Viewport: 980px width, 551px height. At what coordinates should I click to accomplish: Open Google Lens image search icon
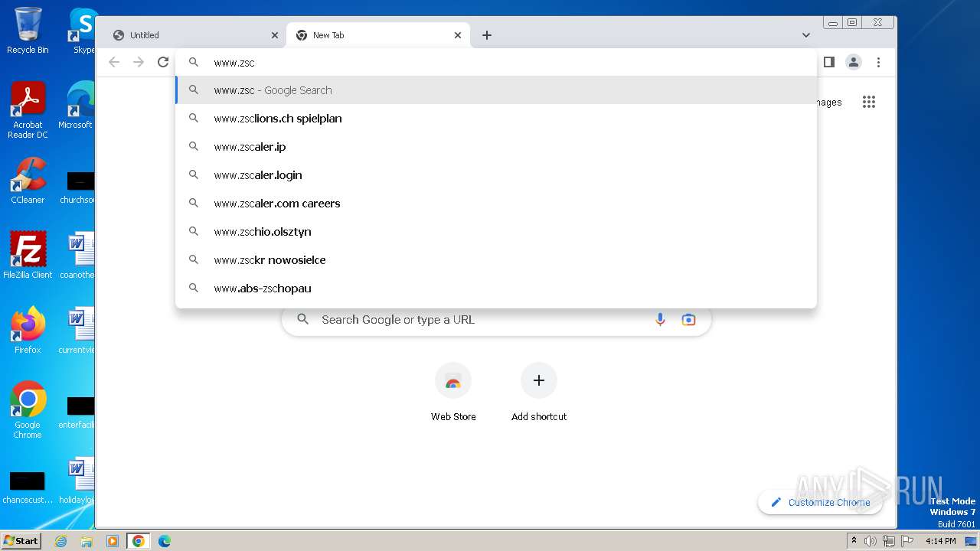coord(688,320)
